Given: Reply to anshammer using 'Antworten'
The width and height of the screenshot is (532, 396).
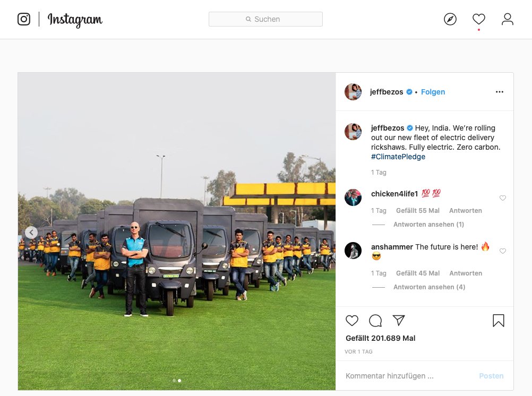Looking at the screenshot, I should point(466,273).
